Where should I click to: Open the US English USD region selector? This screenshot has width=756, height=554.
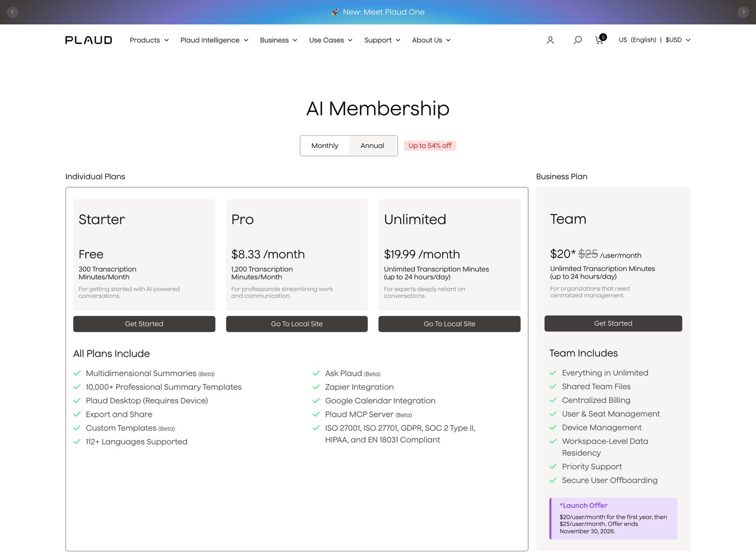click(654, 40)
